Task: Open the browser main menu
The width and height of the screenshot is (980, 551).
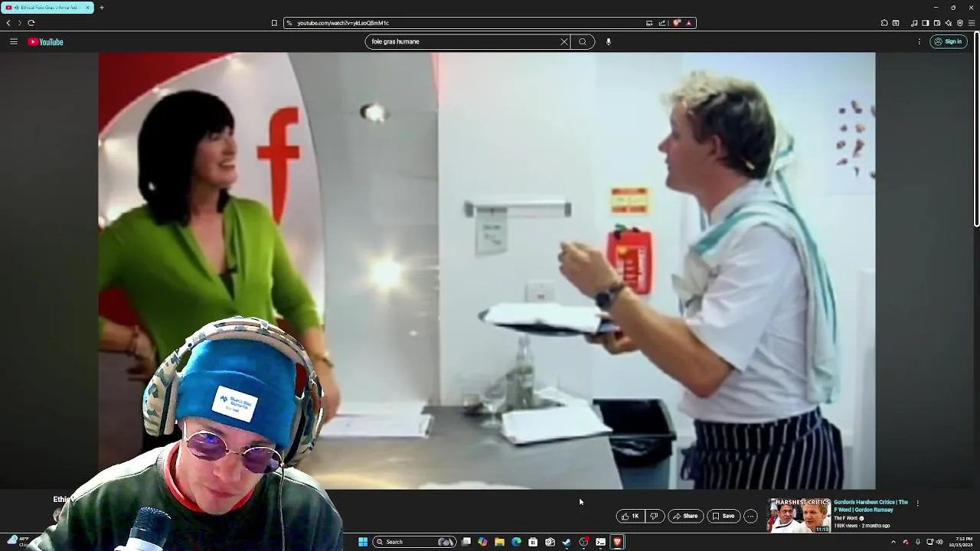Action: click(x=972, y=23)
